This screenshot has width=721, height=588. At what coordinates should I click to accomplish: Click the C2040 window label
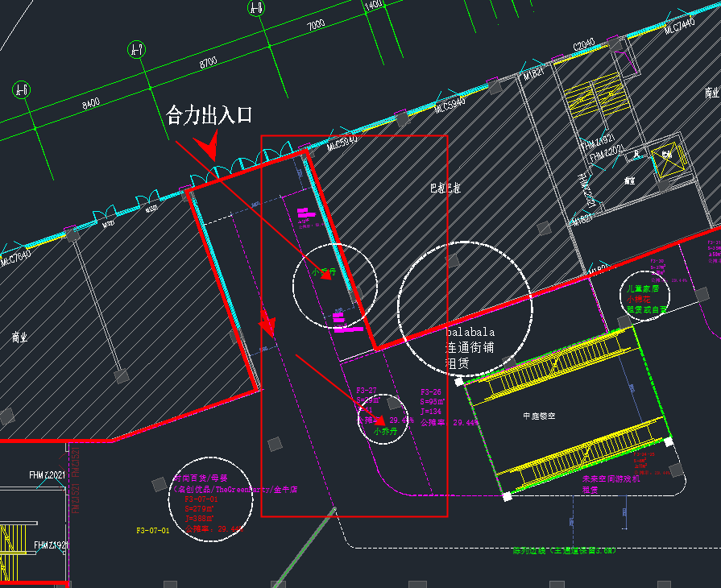[584, 43]
